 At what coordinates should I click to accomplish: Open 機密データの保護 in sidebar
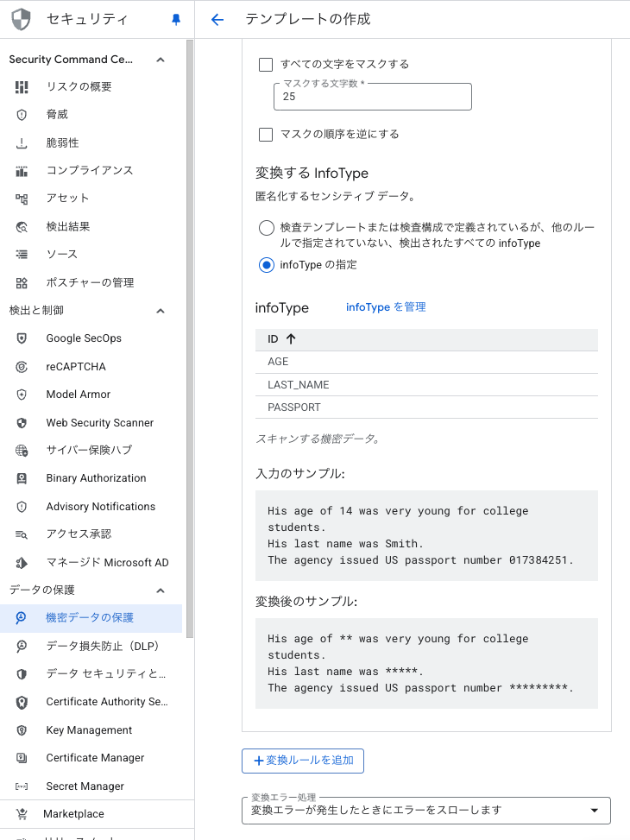91,618
